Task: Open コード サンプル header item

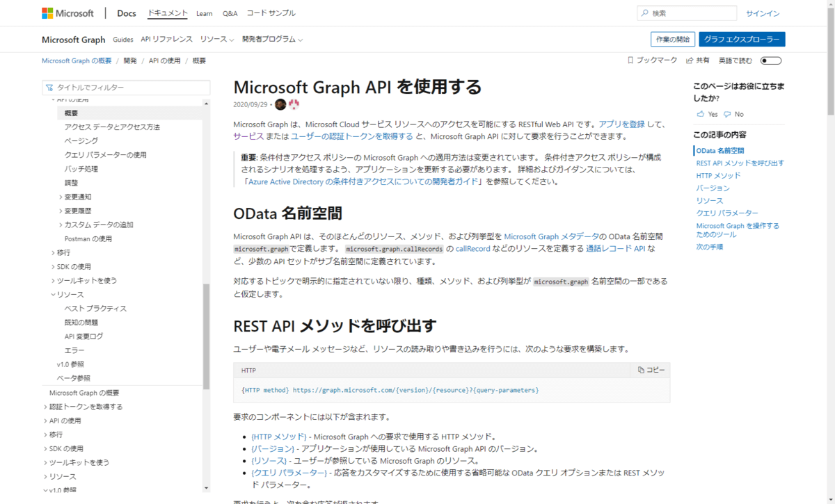Action: tap(271, 13)
